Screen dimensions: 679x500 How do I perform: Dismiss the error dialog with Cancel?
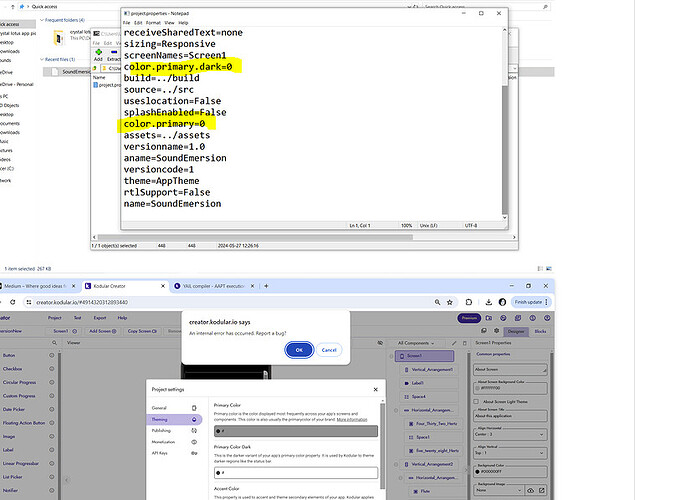[x=329, y=350]
